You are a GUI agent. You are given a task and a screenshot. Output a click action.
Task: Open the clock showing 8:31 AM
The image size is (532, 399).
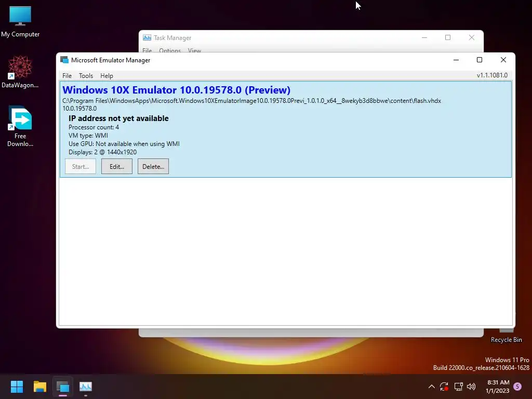(x=498, y=387)
